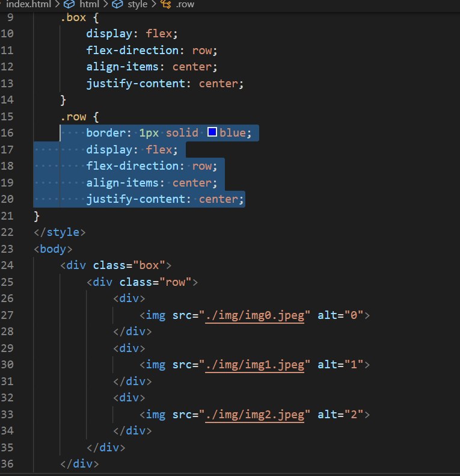
Task: Click the <div> tag on line 29
Action: (129, 348)
